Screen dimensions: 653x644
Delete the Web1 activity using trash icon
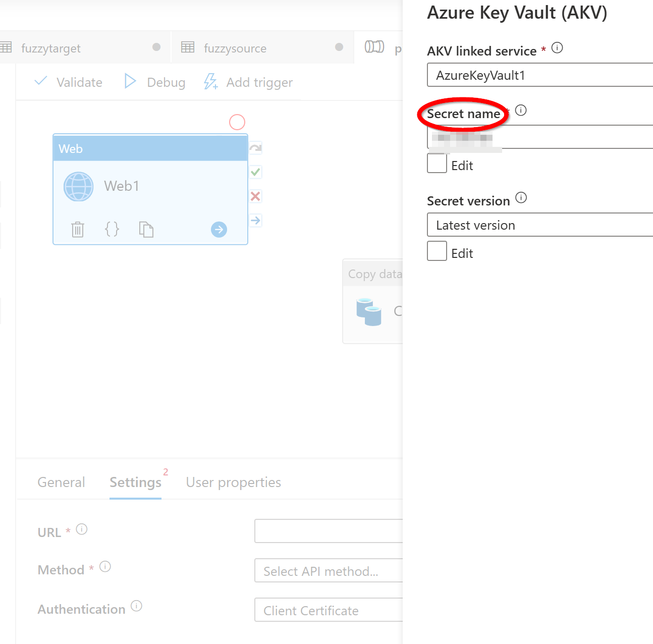(x=78, y=229)
